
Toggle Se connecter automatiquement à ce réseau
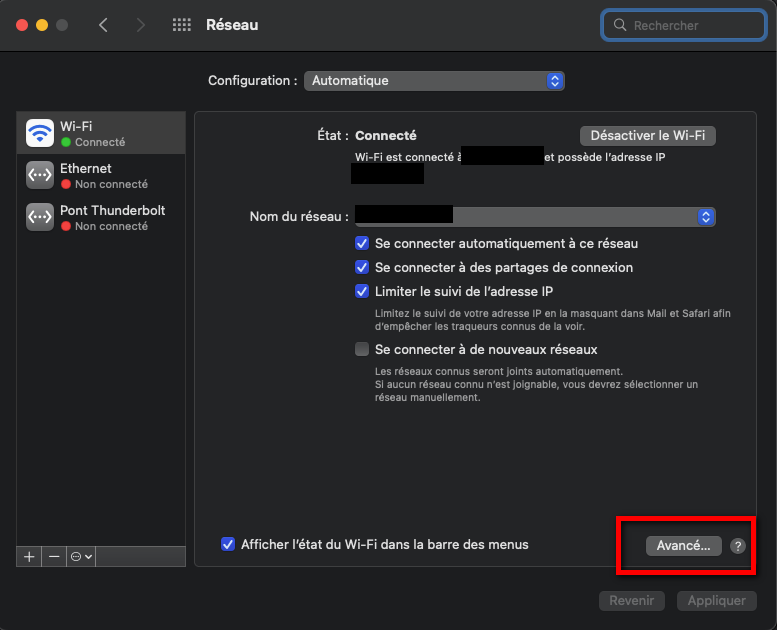click(362, 243)
